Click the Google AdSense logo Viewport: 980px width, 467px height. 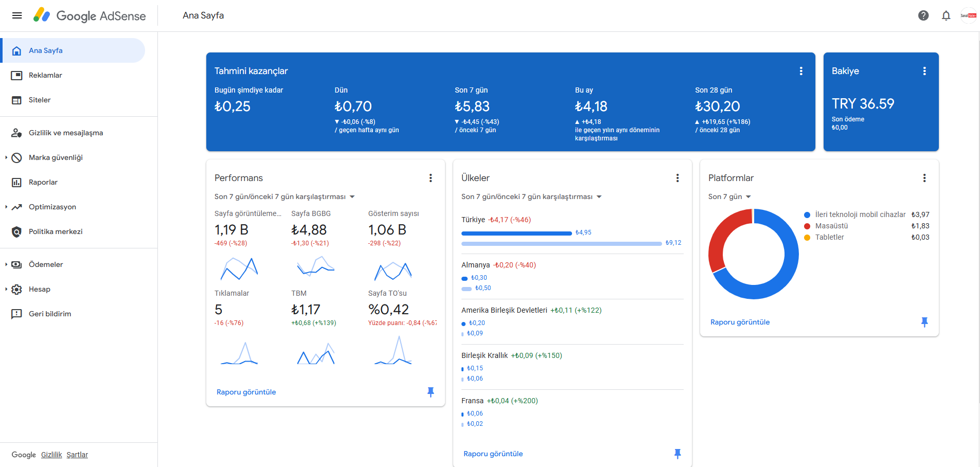click(x=90, y=15)
